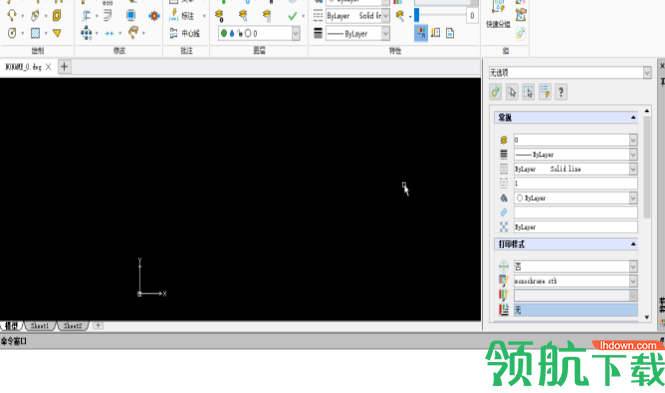Click the eraser modify tool icon
Screen dimensions: 665x393
pos(133,32)
